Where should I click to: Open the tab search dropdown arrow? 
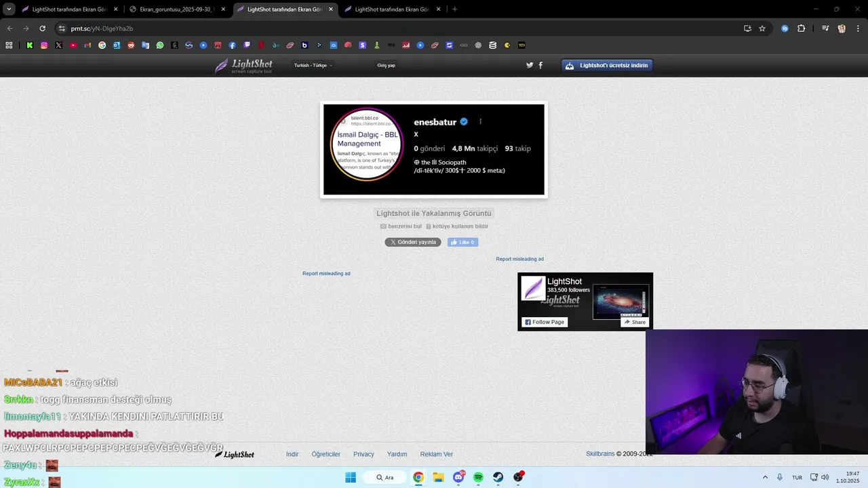(x=9, y=9)
